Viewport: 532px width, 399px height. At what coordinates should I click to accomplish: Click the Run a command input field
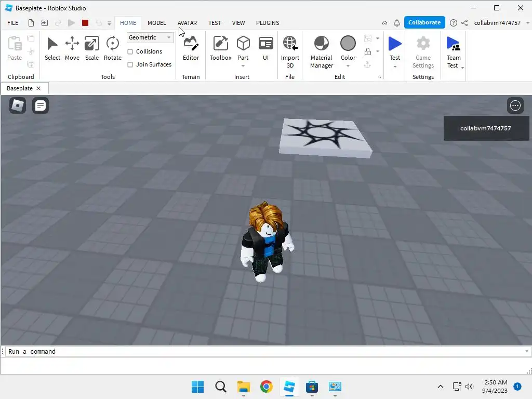tap(264, 351)
